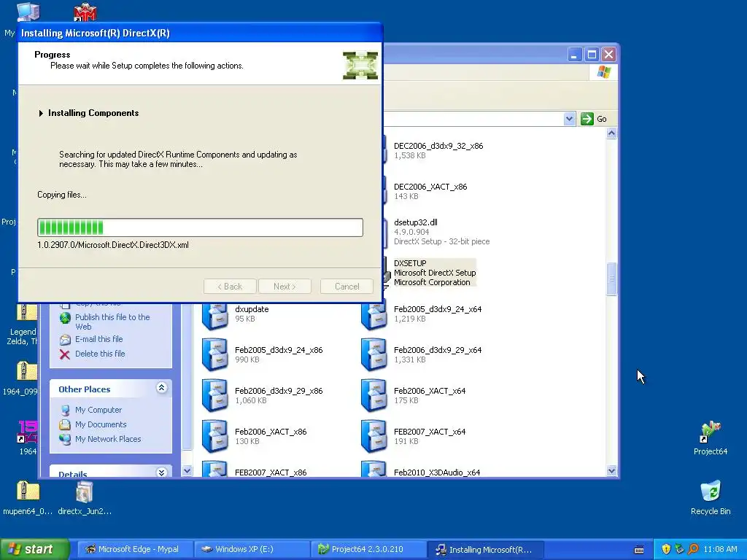Click the green Go arrow in Explorer
747x560 pixels.
point(587,119)
